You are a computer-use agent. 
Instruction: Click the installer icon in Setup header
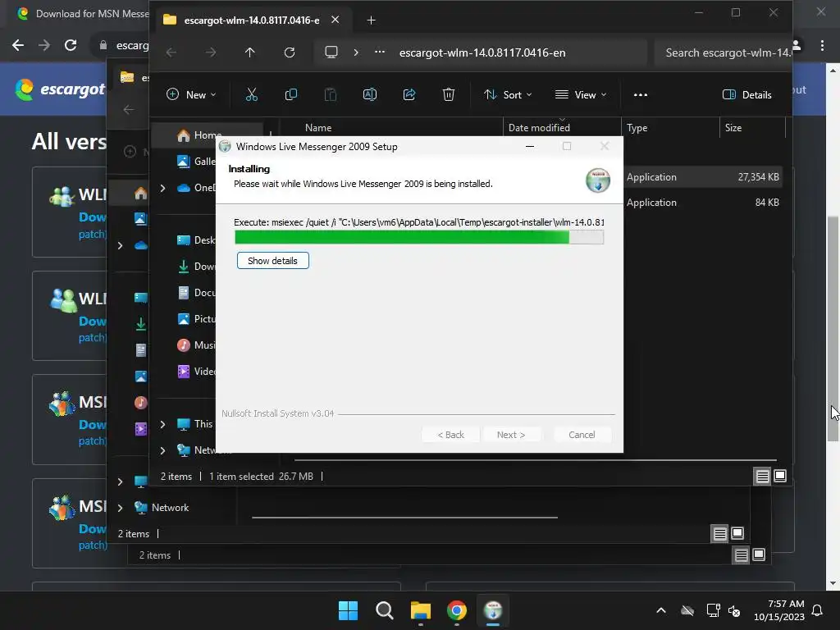(x=598, y=180)
